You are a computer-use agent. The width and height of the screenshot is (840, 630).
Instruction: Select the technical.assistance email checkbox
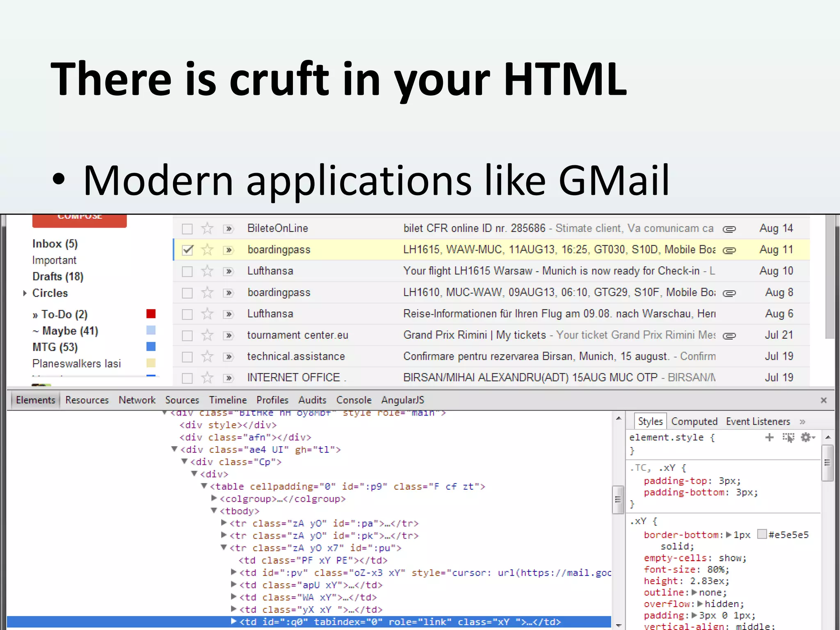[x=187, y=357]
